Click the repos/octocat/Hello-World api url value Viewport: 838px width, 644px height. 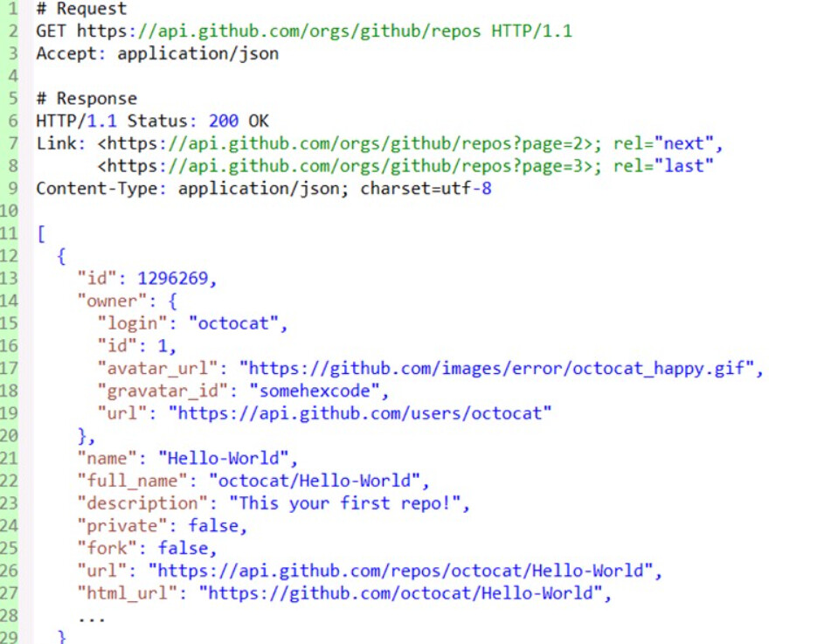(x=400, y=571)
